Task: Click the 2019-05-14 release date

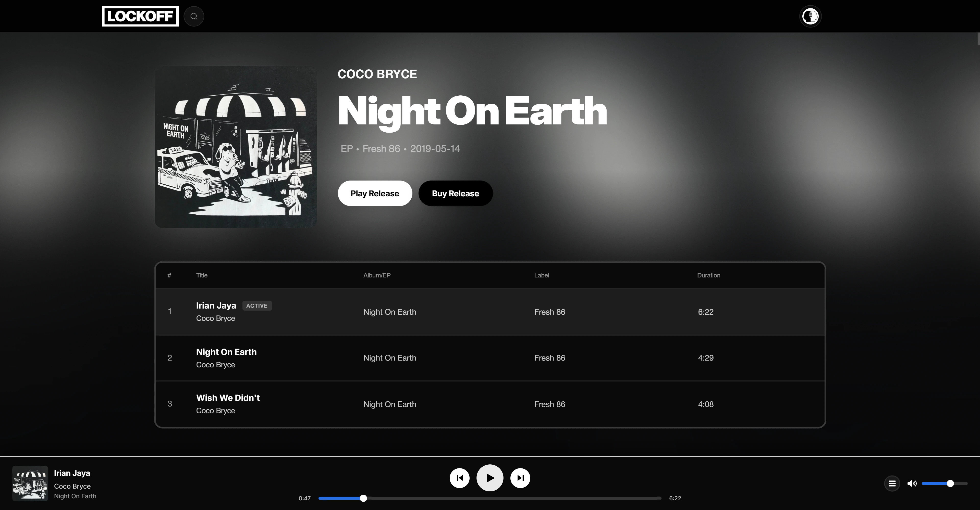Action: 435,149
